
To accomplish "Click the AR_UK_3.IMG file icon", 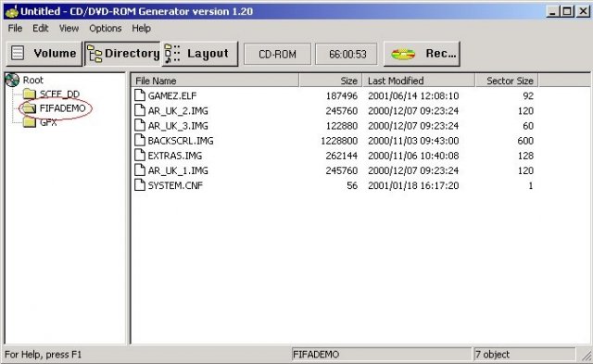I will pyautogui.click(x=140, y=125).
